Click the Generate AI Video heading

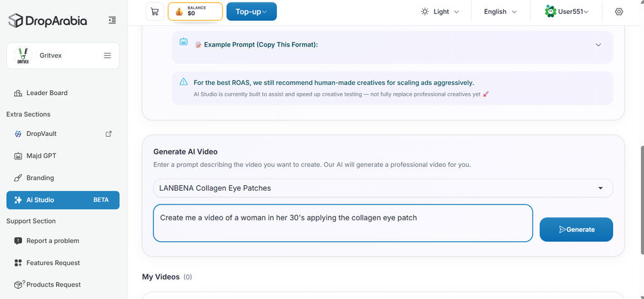pyautogui.click(x=186, y=152)
